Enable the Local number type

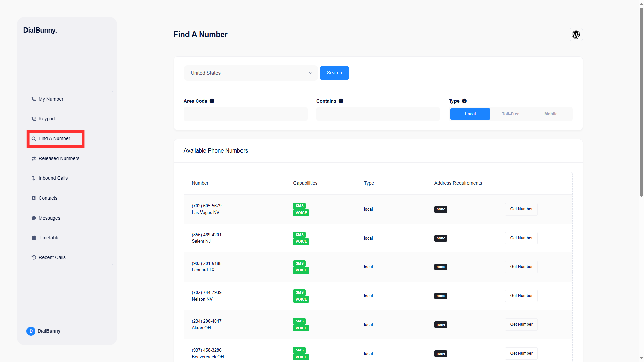click(x=470, y=114)
